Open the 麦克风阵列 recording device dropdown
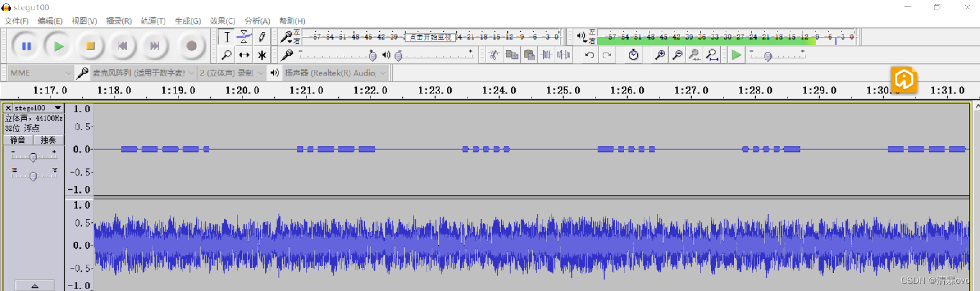The height and width of the screenshot is (291, 980). coord(142,73)
